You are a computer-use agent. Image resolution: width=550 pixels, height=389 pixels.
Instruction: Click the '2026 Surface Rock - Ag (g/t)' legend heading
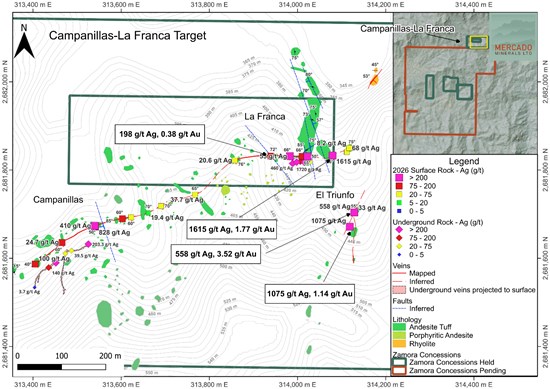438,170
